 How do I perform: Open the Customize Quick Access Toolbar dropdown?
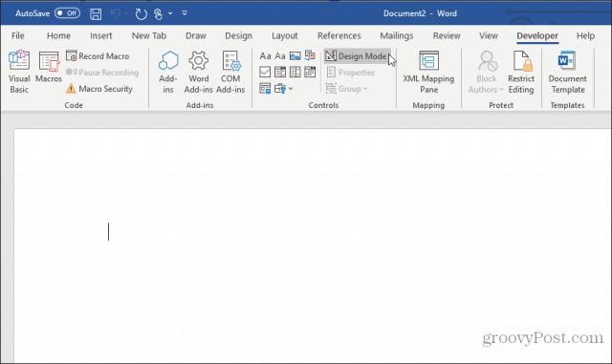185,13
